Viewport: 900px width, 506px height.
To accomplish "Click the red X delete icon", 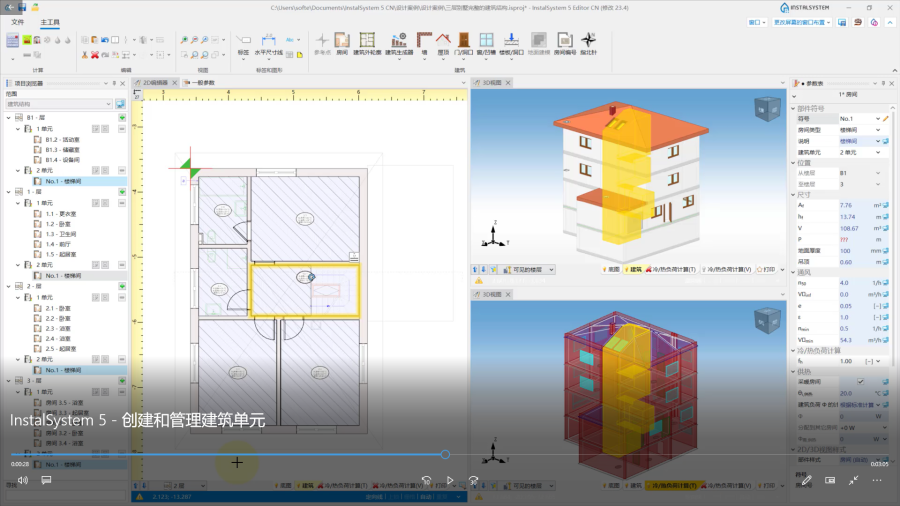I will pyautogui.click(x=95, y=55).
